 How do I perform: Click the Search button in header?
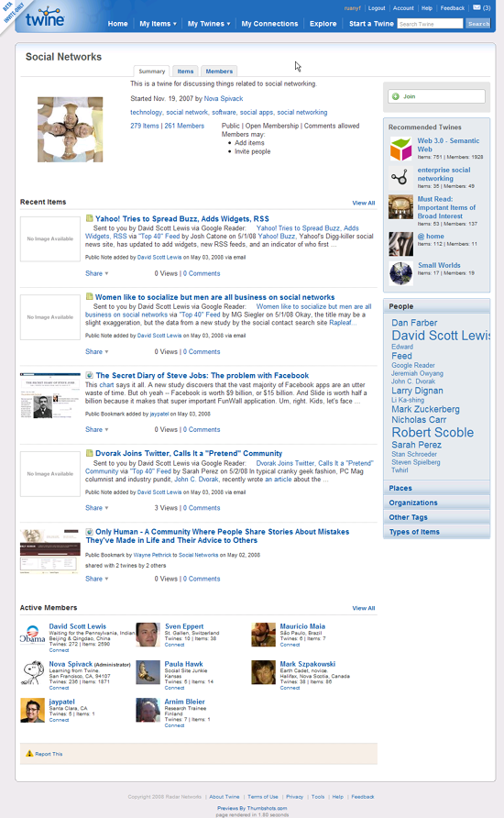click(x=478, y=24)
